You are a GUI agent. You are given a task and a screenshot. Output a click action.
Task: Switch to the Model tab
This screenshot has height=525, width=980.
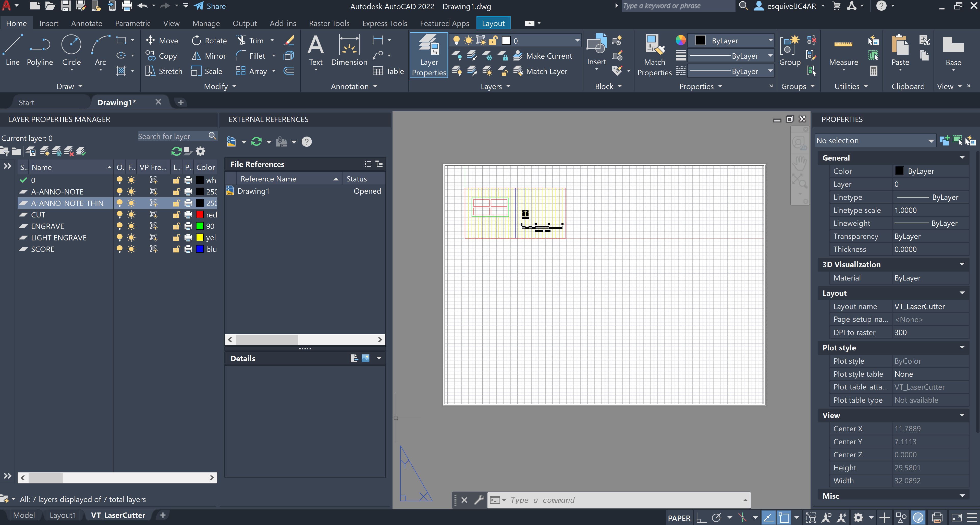[x=23, y=515]
